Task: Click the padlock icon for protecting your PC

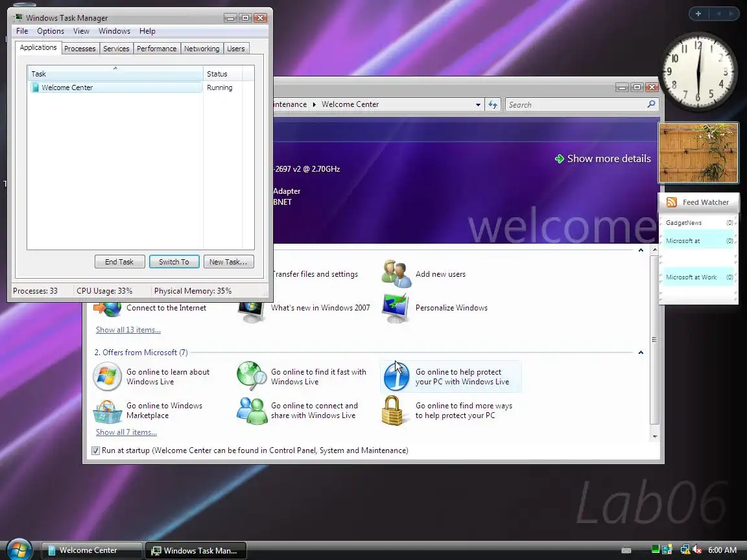Action: tap(392, 410)
